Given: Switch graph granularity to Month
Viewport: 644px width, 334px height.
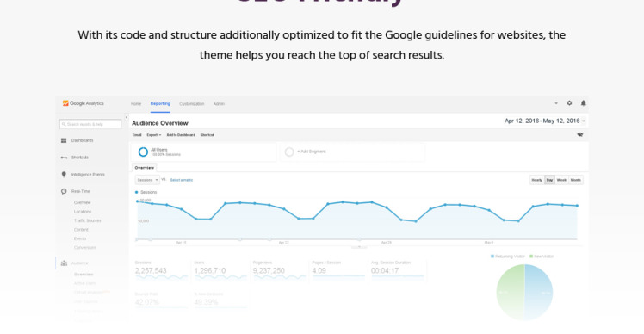Looking at the screenshot, I should [x=575, y=180].
